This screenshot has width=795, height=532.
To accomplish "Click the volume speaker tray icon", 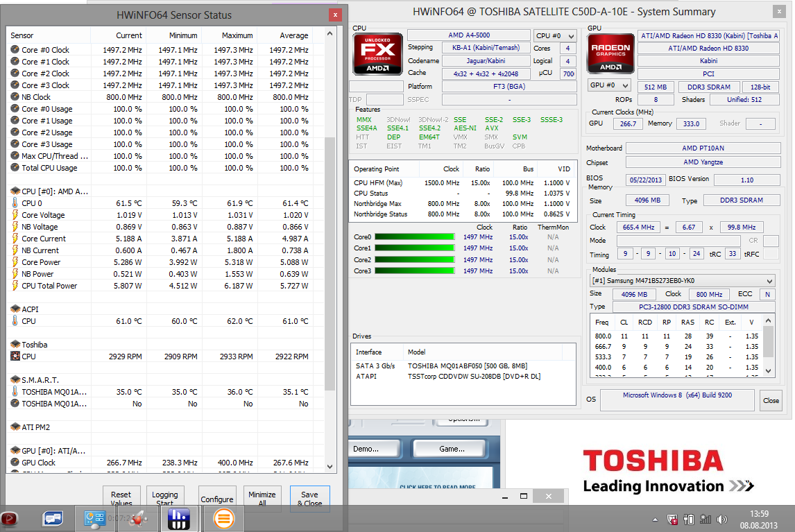I will (x=722, y=520).
